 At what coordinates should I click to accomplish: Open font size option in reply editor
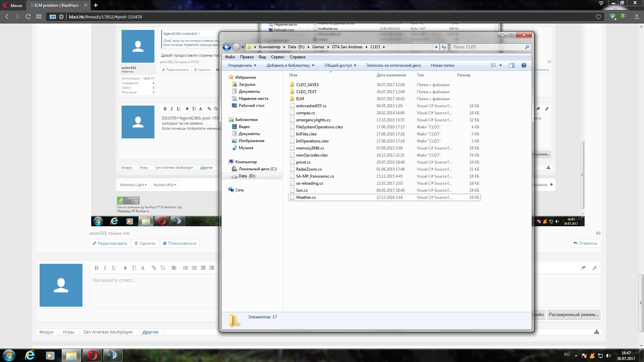pos(134,268)
